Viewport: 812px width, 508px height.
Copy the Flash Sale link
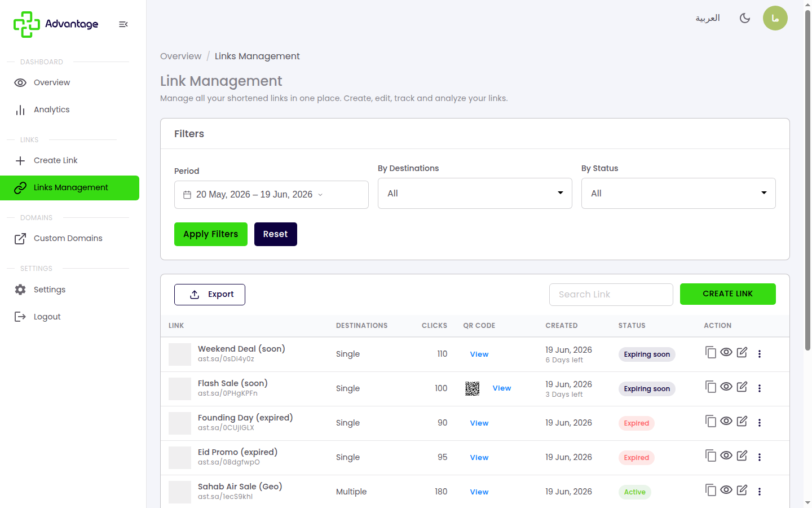coord(710,387)
